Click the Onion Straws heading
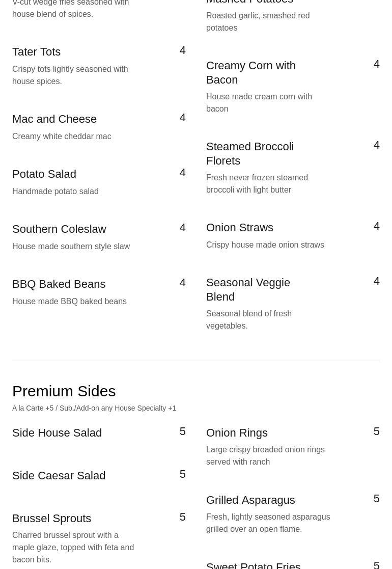Viewport: 392px width, 569px height. 240,228
